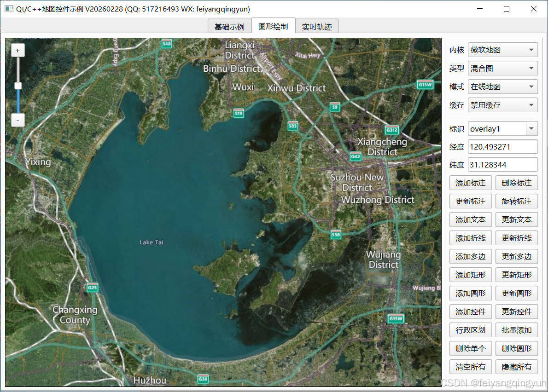
Task: Click the 行政区划 button
Action: click(471, 330)
